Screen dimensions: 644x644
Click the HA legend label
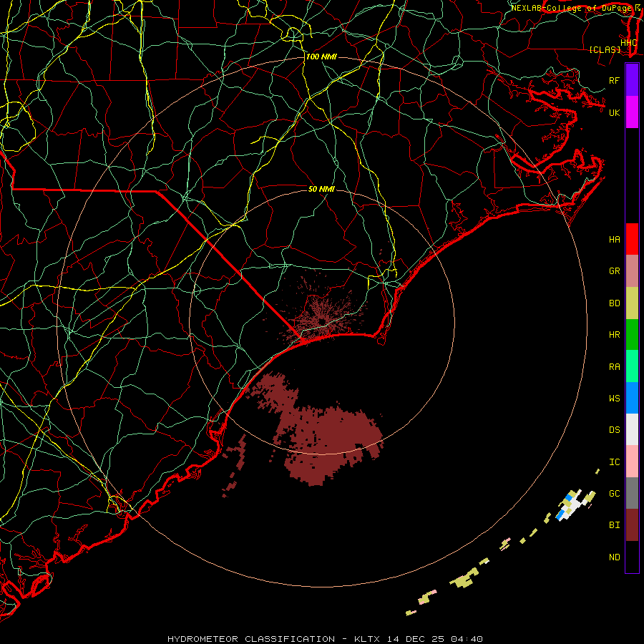pyautogui.click(x=614, y=240)
